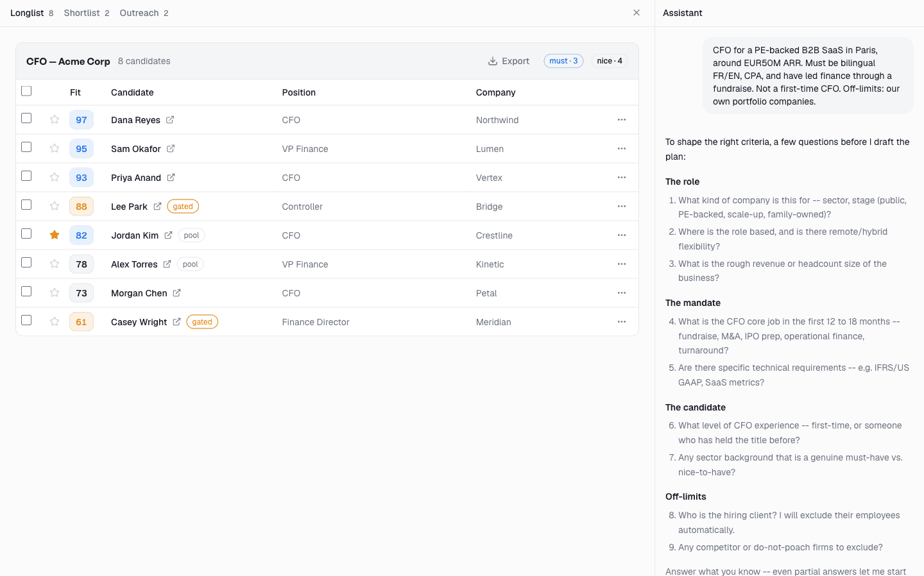Viewport: 924px width, 576px height.
Task: Open Alex Torres external profile link
Action: click(x=167, y=264)
